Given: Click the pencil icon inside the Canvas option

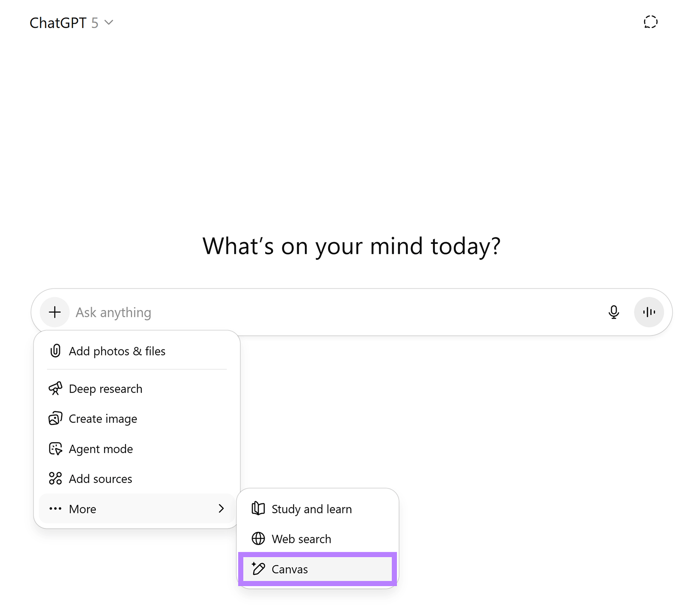Looking at the screenshot, I should (258, 569).
